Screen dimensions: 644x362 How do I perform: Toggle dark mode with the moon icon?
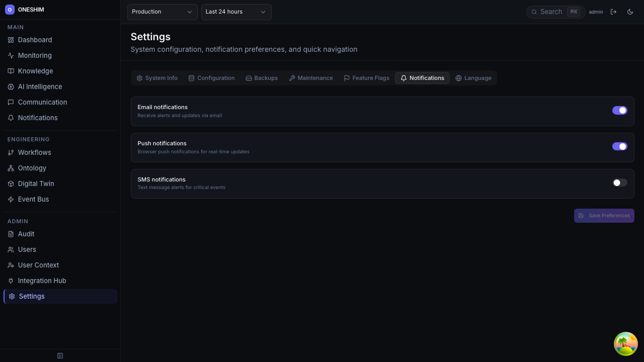[x=630, y=12]
